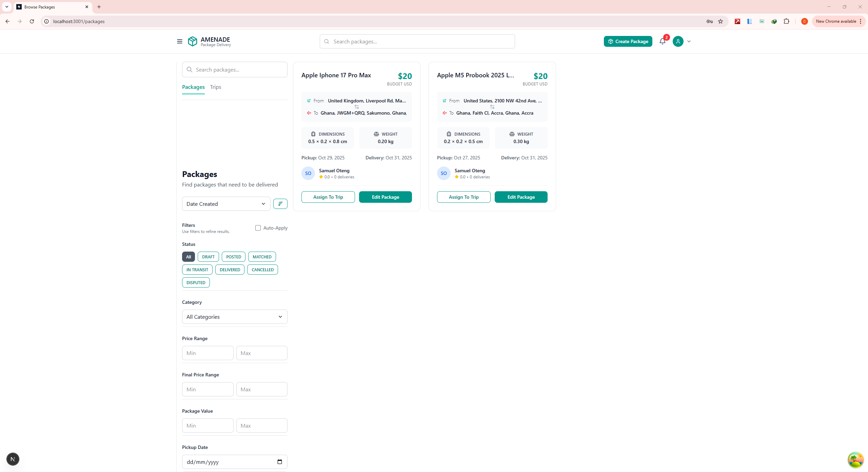The height and width of the screenshot is (472, 868).
Task: Open the browser extensions puzzle icon
Action: pyautogui.click(x=786, y=21)
